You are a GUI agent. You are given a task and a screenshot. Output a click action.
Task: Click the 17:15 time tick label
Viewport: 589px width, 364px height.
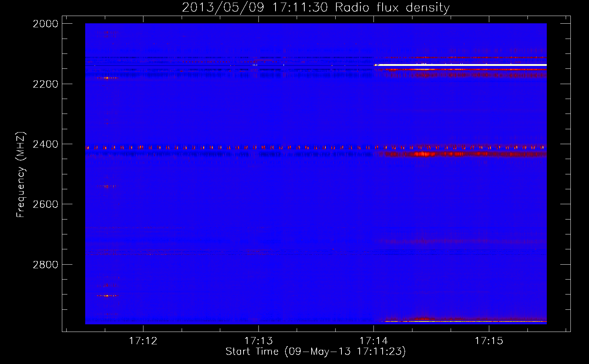tap(489, 341)
